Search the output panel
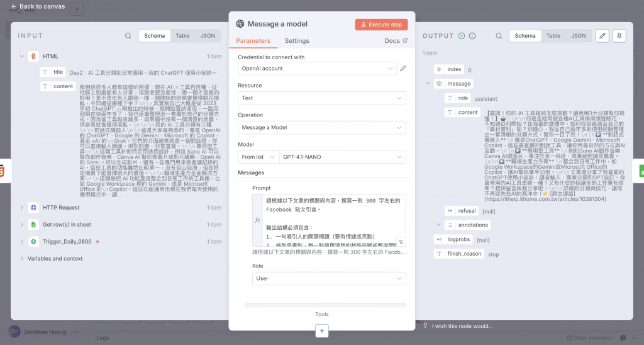644x345 pixels. coord(499,36)
